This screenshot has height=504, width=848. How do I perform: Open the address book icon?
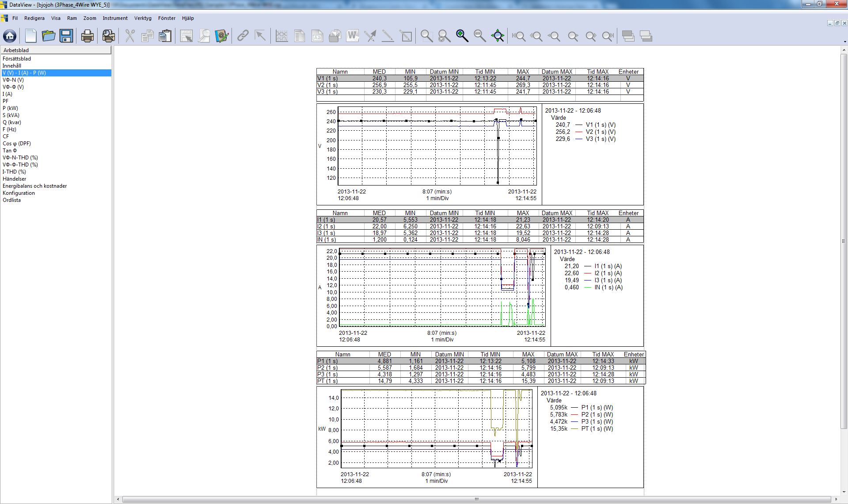221,36
